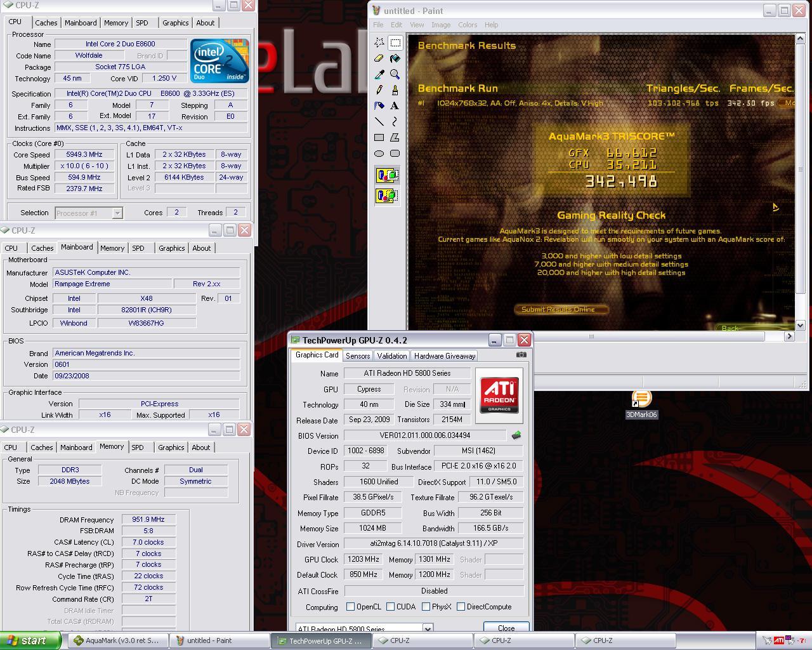Open the Colors menu in Paint
This screenshot has height=650, width=812.
point(468,25)
